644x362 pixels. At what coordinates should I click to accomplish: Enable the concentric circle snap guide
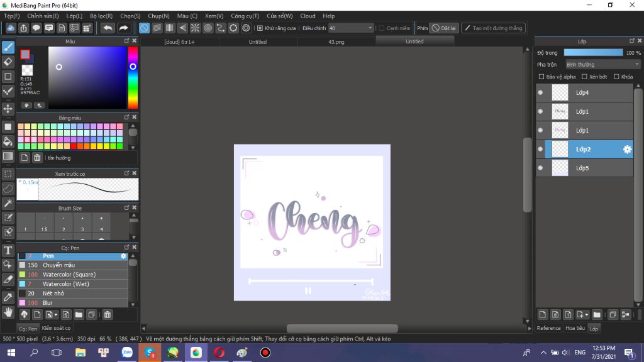[208, 28]
